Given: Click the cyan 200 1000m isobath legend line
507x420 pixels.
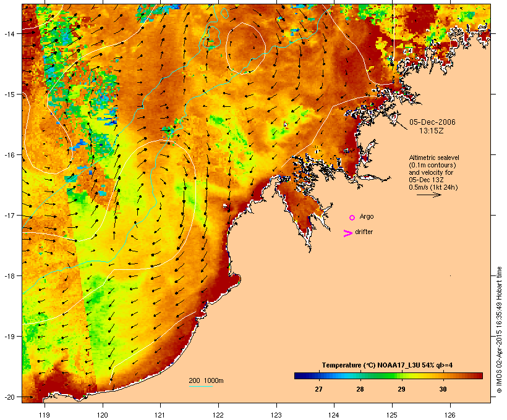Looking at the screenshot, I should pos(201,387).
